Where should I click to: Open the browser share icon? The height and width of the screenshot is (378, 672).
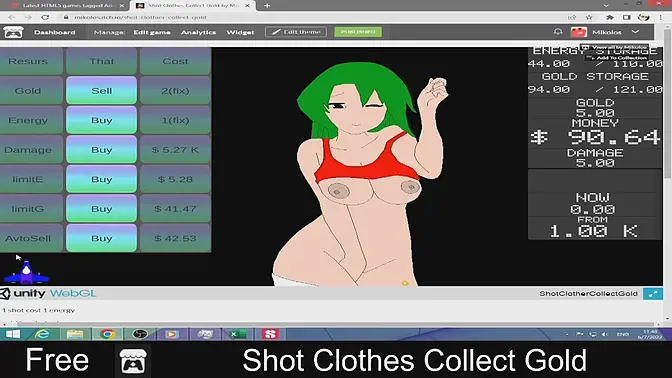572,18
